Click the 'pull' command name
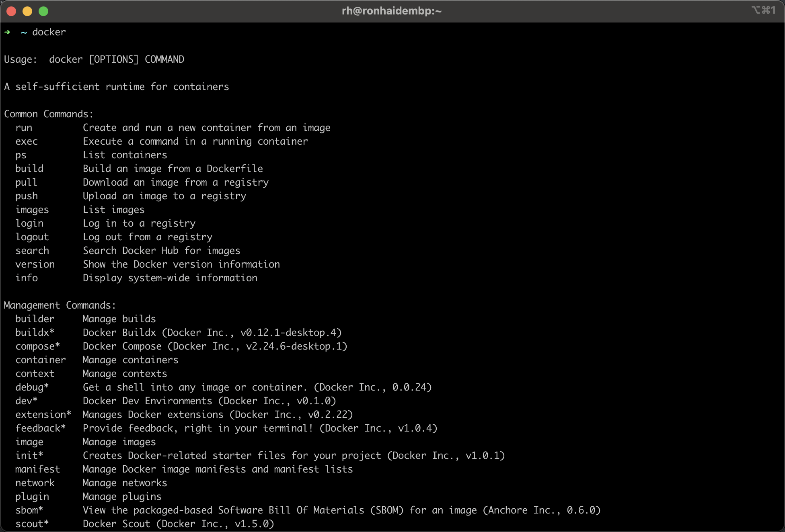 27,182
